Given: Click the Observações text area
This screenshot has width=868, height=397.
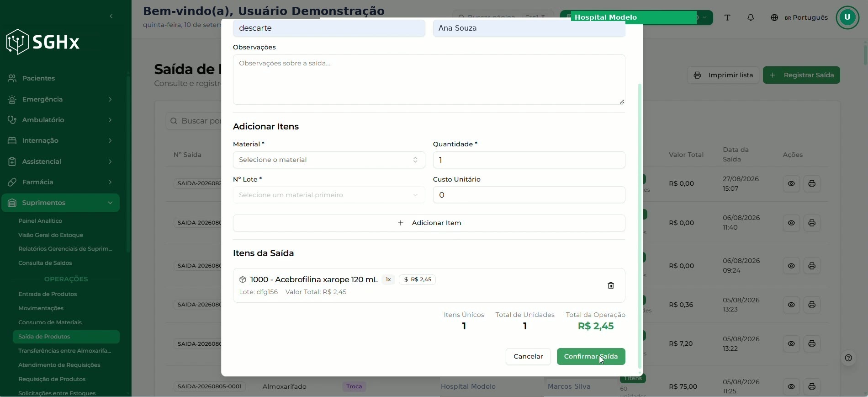Looking at the screenshot, I should pyautogui.click(x=429, y=80).
